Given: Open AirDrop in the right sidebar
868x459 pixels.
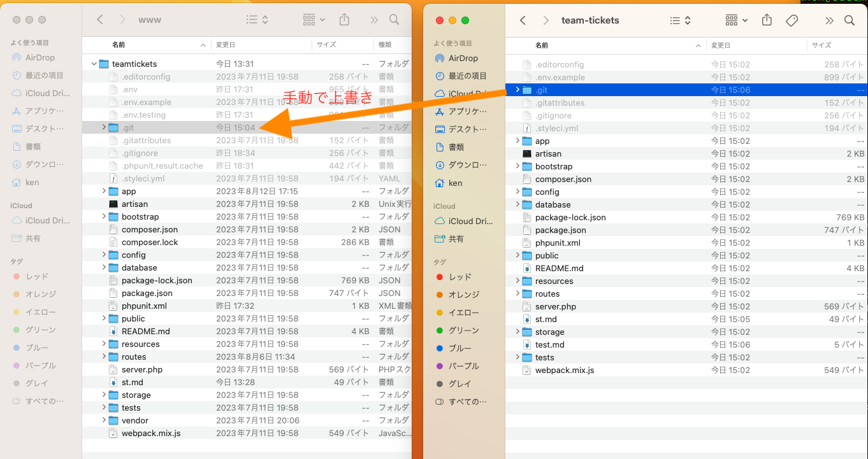Looking at the screenshot, I should (463, 58).
